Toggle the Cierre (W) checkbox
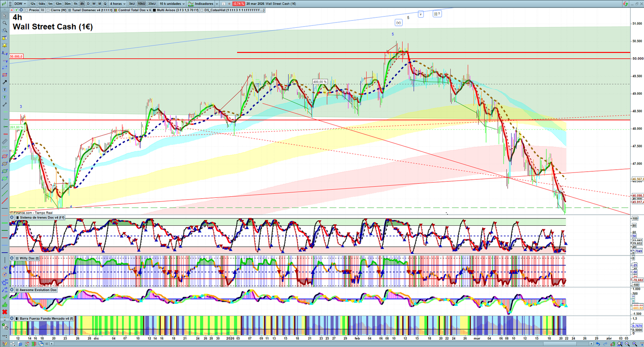Image resolution: width=644 pixels, height=347 pixels. (48, 10)
